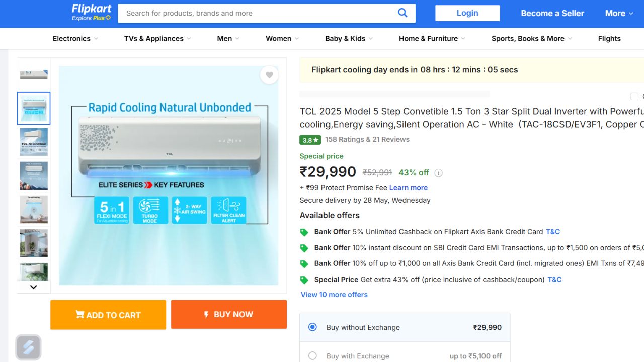Click green tag icon beside Special Price offer
Viewport: 644px width, 362px height.
pos(304,280)
